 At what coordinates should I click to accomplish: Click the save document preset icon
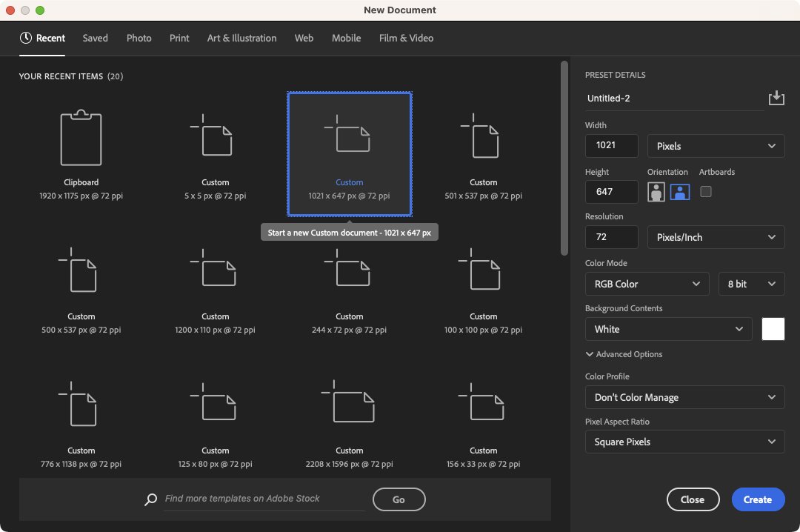[x=776, y=98]
